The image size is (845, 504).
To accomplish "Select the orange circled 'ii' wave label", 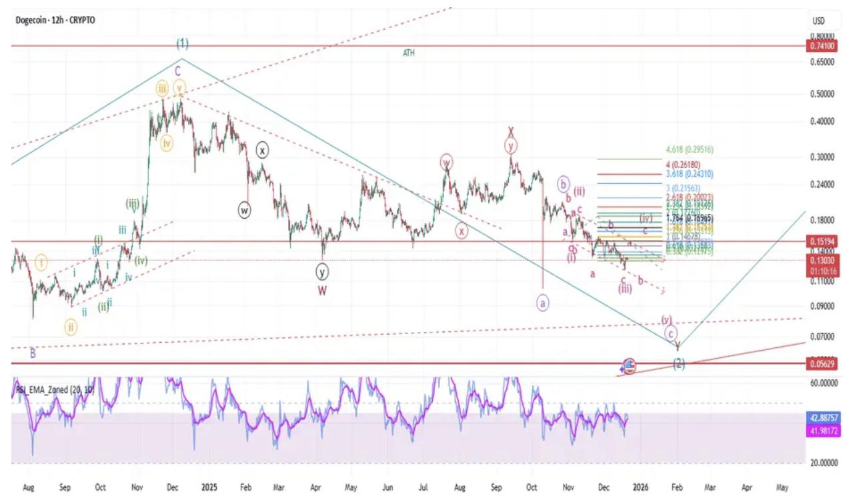I will coord(71,327).
